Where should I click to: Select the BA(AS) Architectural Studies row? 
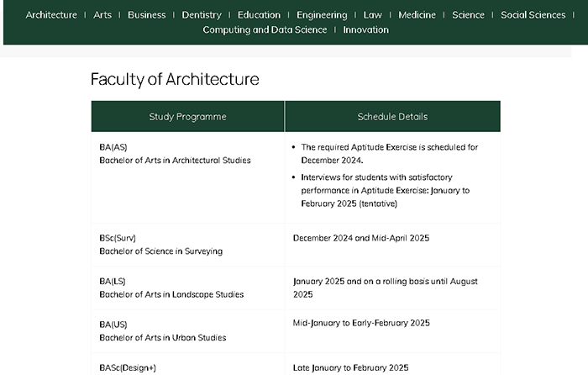pos(296,177)
